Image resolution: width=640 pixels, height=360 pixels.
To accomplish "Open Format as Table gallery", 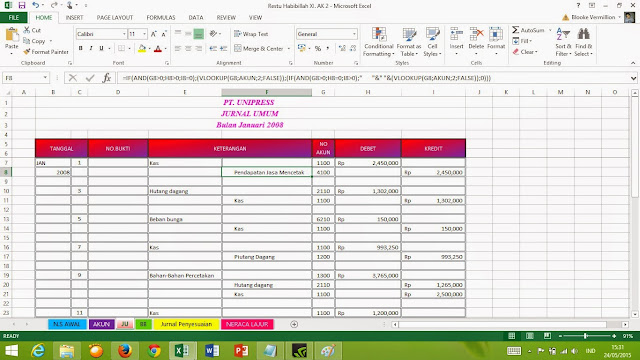I will pyautogui.click(x=409, y=42).
